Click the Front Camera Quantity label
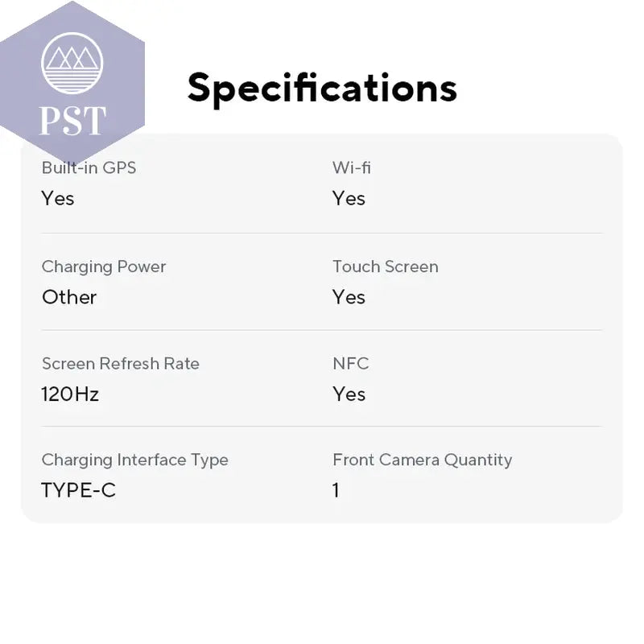Viewport: 644px width, 644px height. click(x=422, y=460)
